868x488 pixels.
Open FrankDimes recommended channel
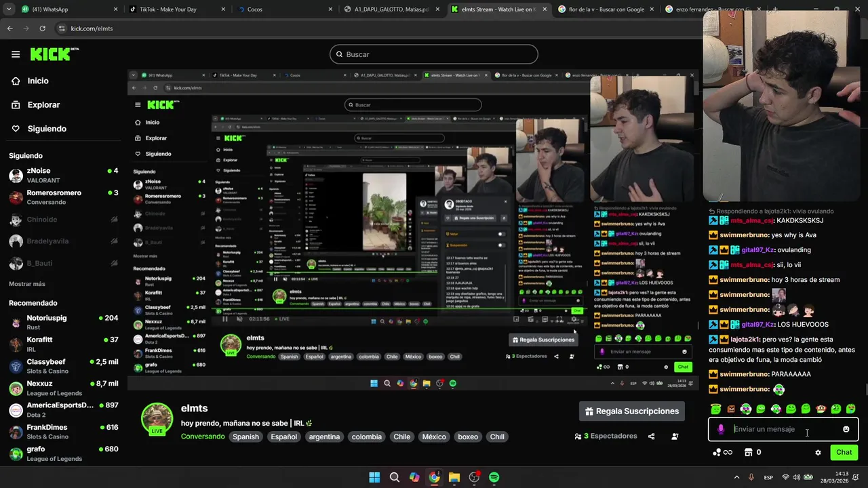[x=63, y=432]
